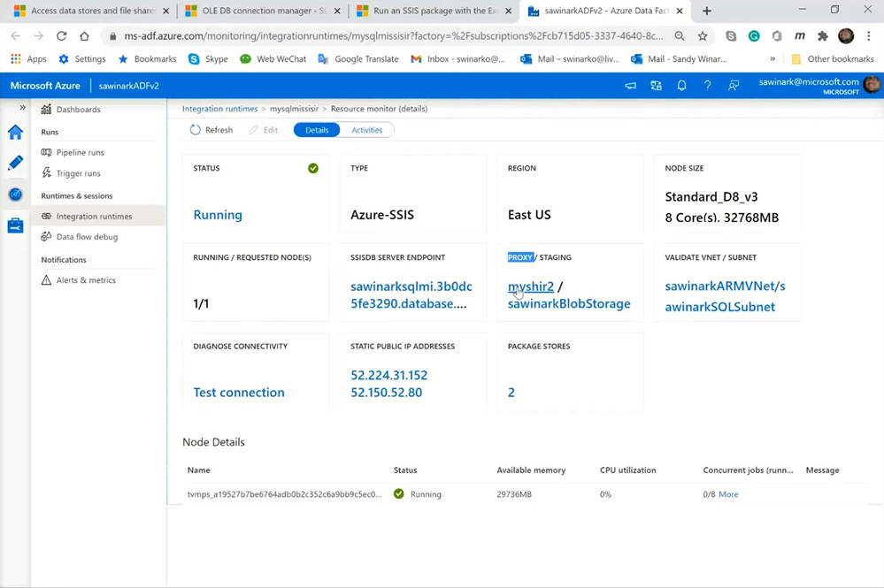
Task: Click Test connection link
Action: click(239, 392)
